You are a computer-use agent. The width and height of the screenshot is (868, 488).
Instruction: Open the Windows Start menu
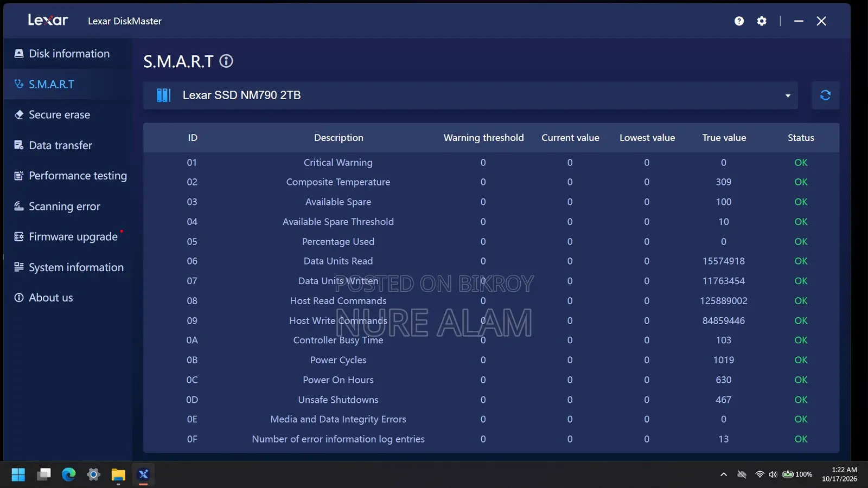click(18, 474)
